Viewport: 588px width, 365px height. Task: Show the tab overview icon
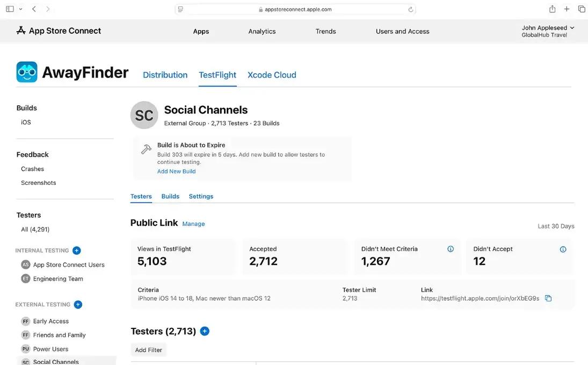(582, 9)
